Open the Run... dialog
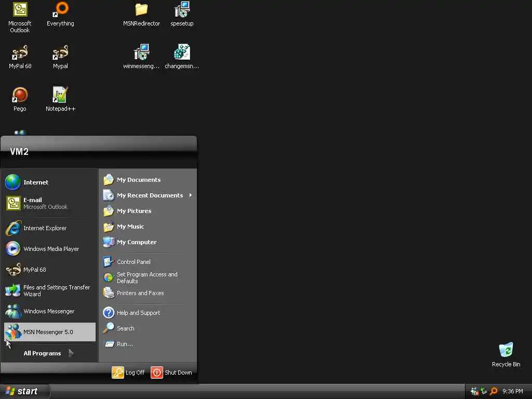 coord(148,344)
